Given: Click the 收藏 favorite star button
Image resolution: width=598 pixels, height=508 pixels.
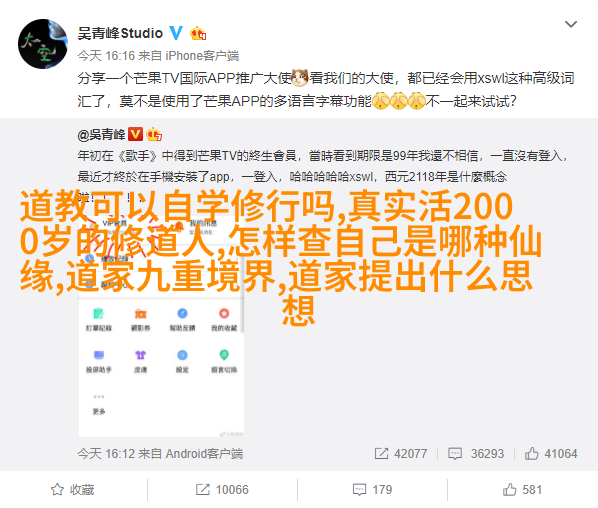Looking at the screenshot, I should [x=72, y=489].
